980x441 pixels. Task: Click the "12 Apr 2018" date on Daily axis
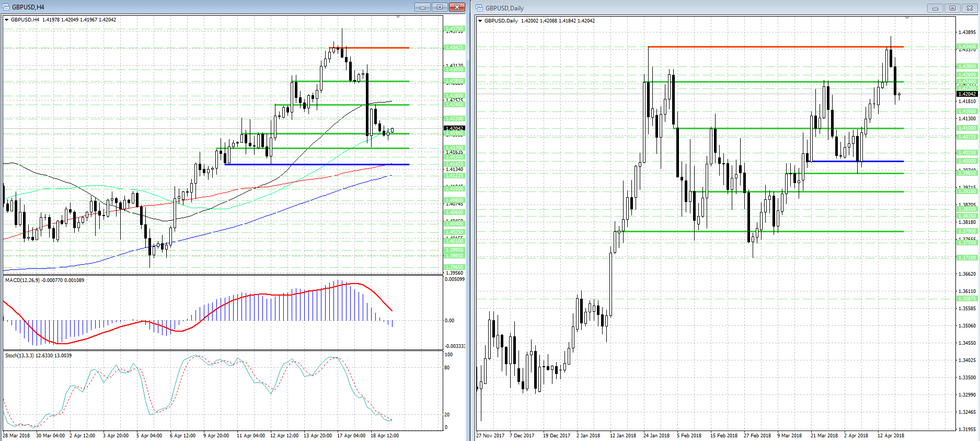(891, 436)
